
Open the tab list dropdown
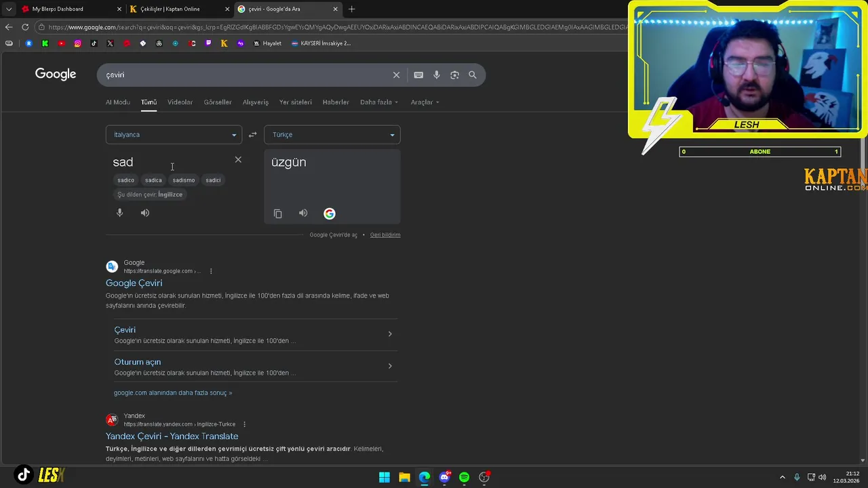[x=9, y=9]
